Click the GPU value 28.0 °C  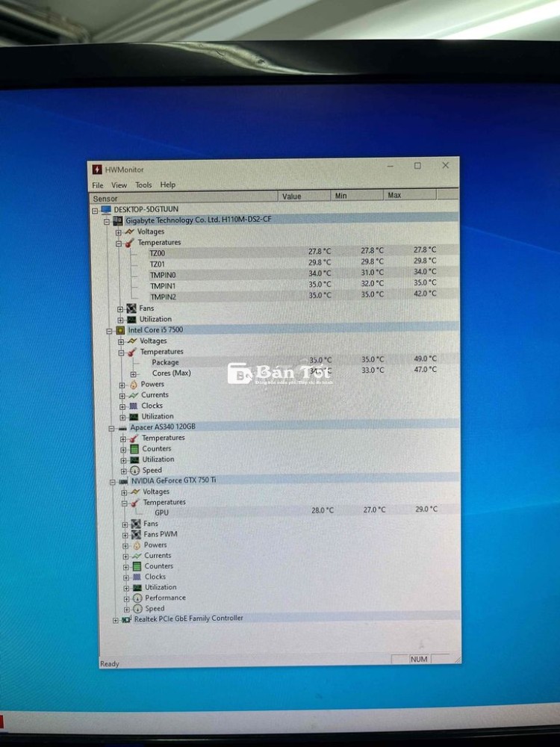[x=323, y=510]
